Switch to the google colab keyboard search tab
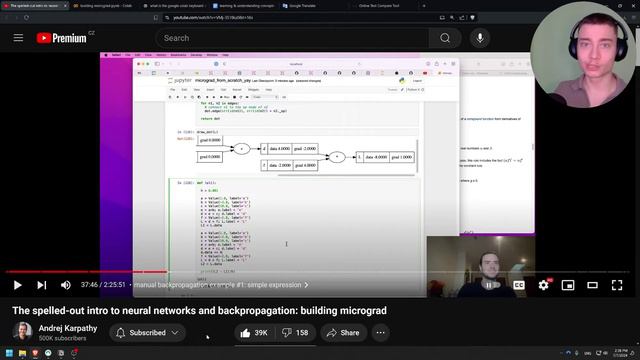Screen dimensions: 640x360 pyautogui.click(x=175, y=6)
